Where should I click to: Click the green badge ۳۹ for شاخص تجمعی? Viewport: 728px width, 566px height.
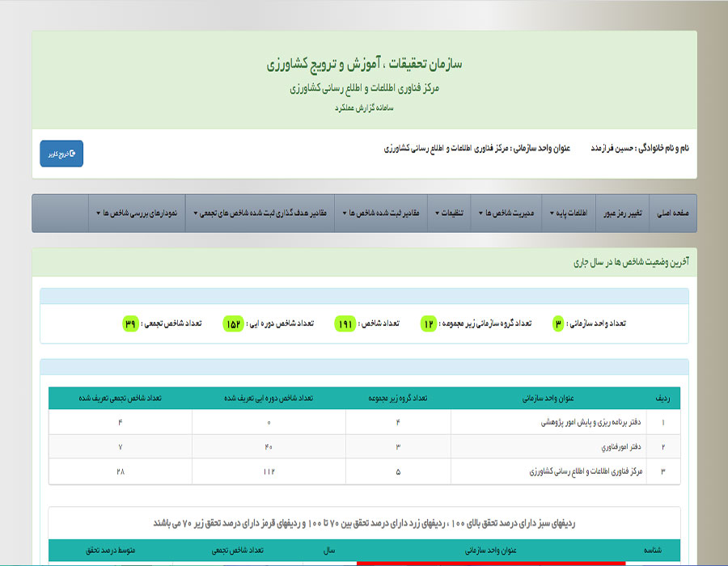pos(130,323)
